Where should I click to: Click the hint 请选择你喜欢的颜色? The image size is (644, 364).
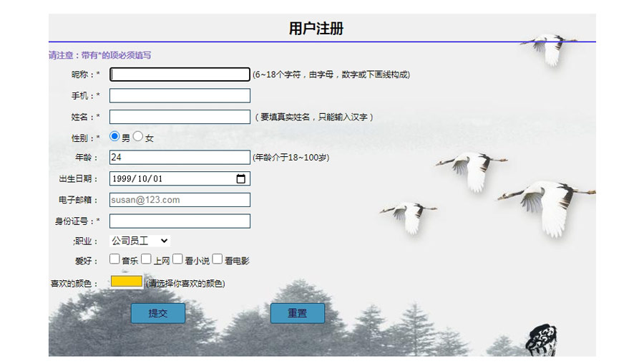tap(185, 283)
